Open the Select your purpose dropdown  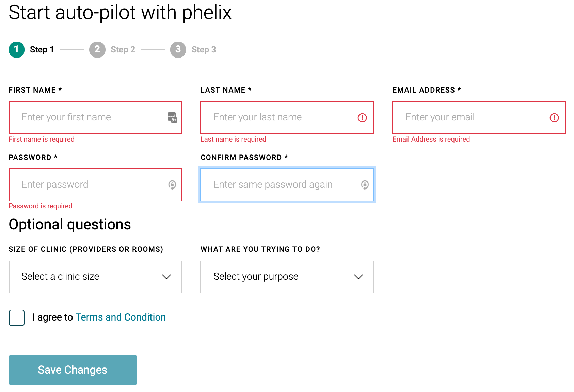(287, 277)
